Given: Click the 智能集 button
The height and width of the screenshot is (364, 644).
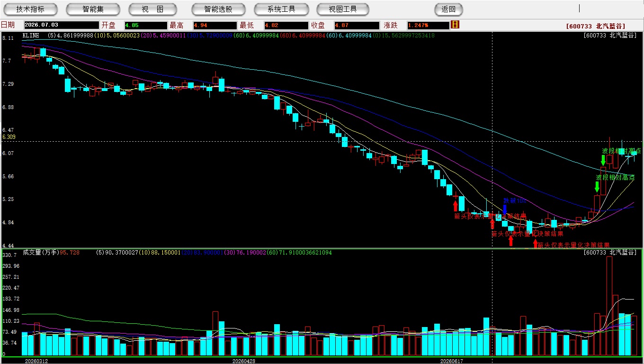Looking at the screenshot, I should coord(93,9).
